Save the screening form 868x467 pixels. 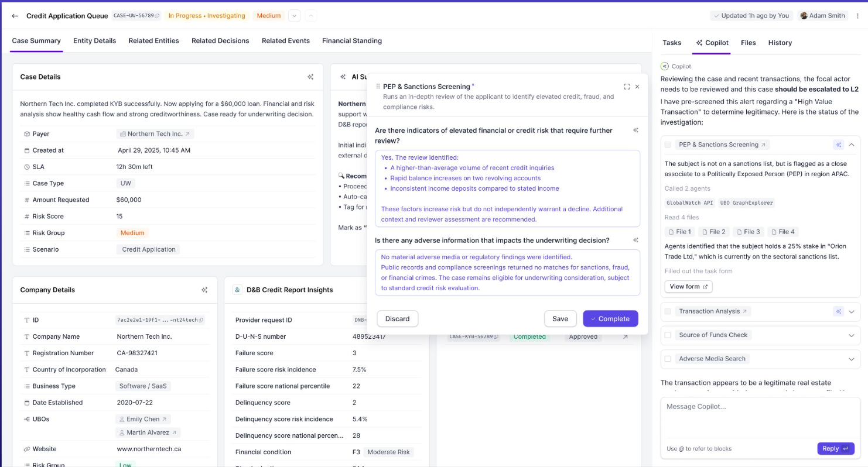(561, 318)
